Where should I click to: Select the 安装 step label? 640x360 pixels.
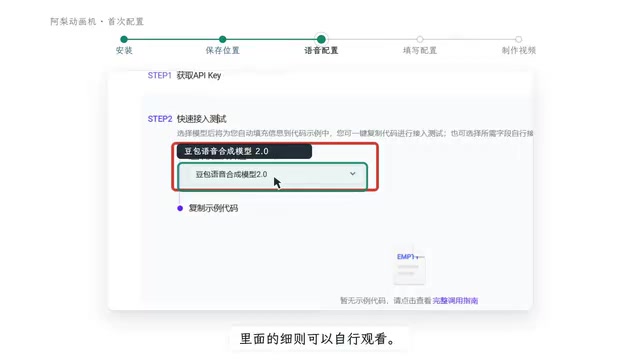coord(124,51)
